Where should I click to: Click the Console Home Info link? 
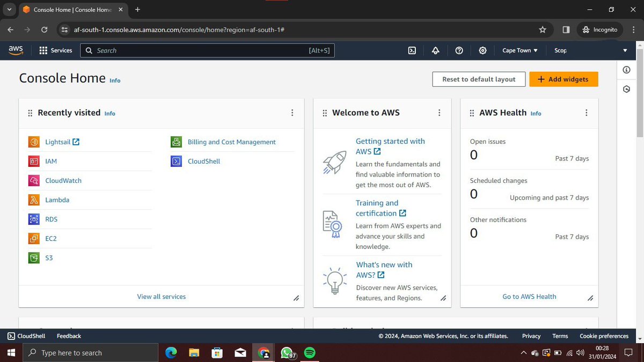coord(115,80)
